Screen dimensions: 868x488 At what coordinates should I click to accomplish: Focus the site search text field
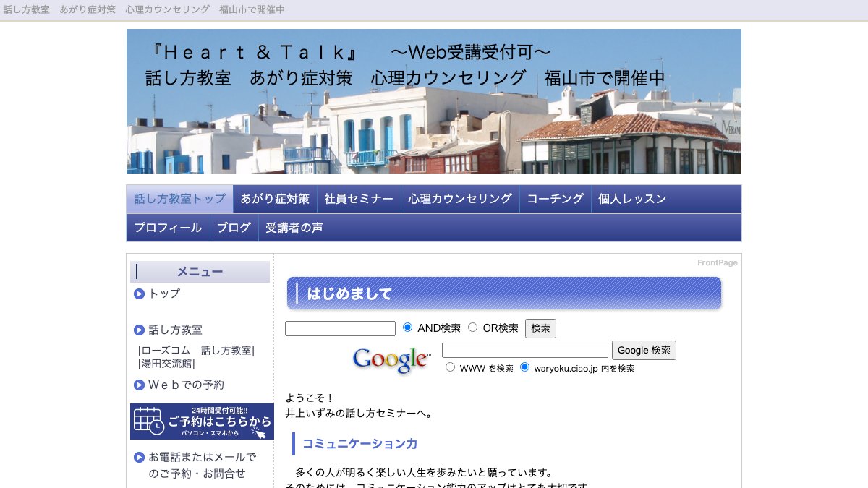pos(340,329)
